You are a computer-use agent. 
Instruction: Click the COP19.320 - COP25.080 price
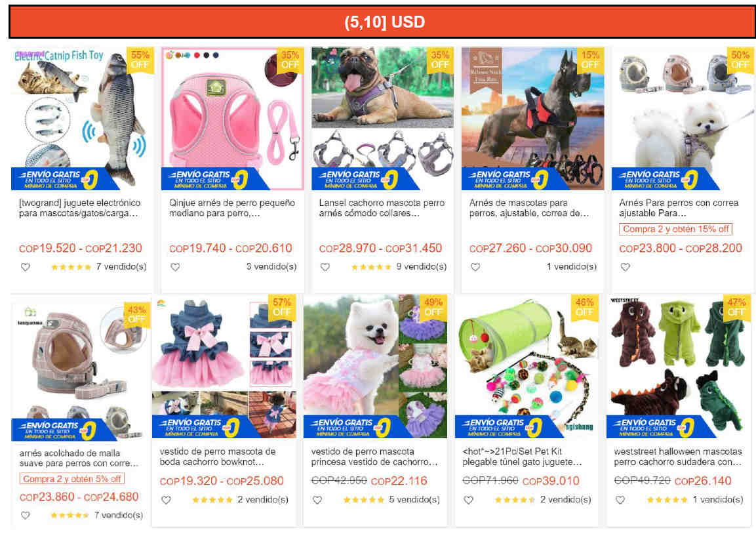[x=222, y=481]
